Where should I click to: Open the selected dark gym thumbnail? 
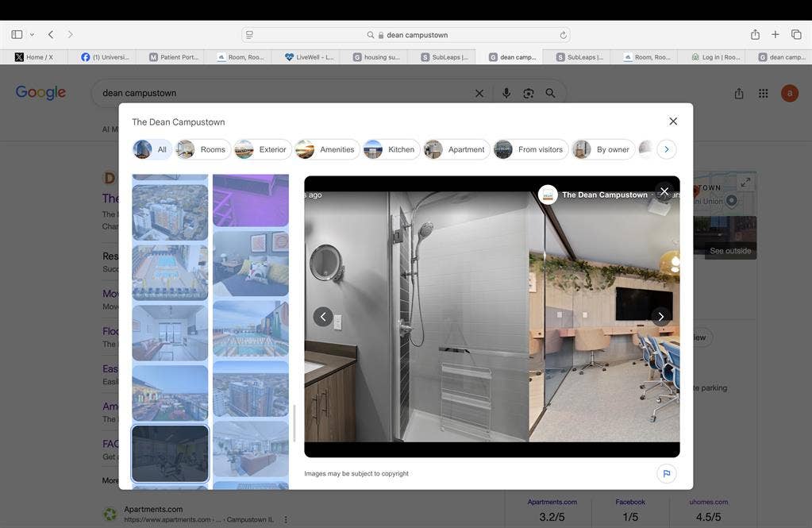(x=170, y=453)
